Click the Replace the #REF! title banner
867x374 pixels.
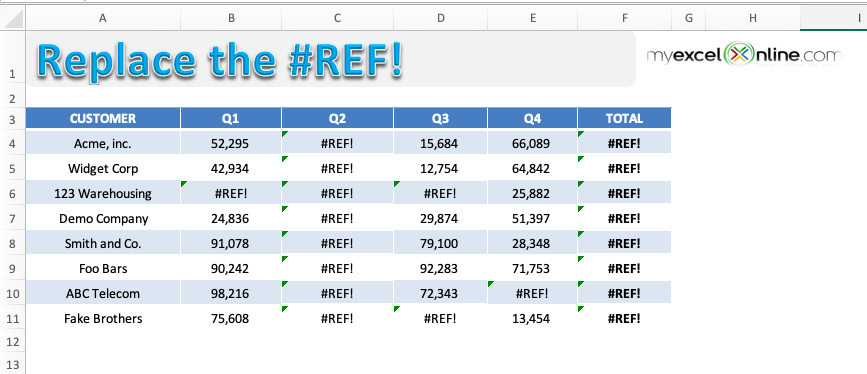(331, 59)
